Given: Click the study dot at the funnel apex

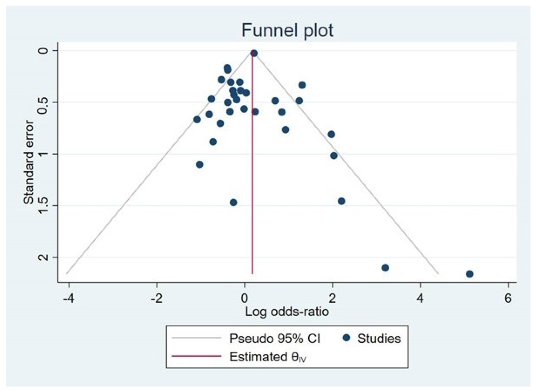Looking at the screenshot, I should 254,53.
